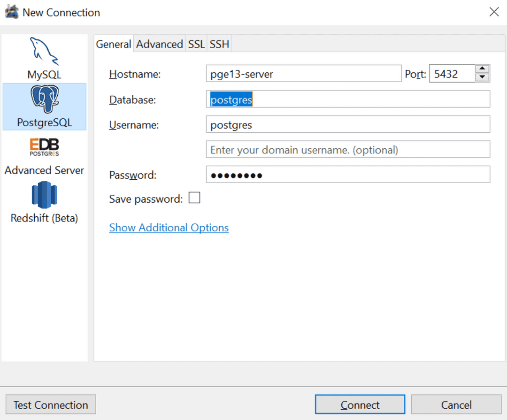
Task: Click the Hostname field showing pge13-server
Action: [303, 73]
